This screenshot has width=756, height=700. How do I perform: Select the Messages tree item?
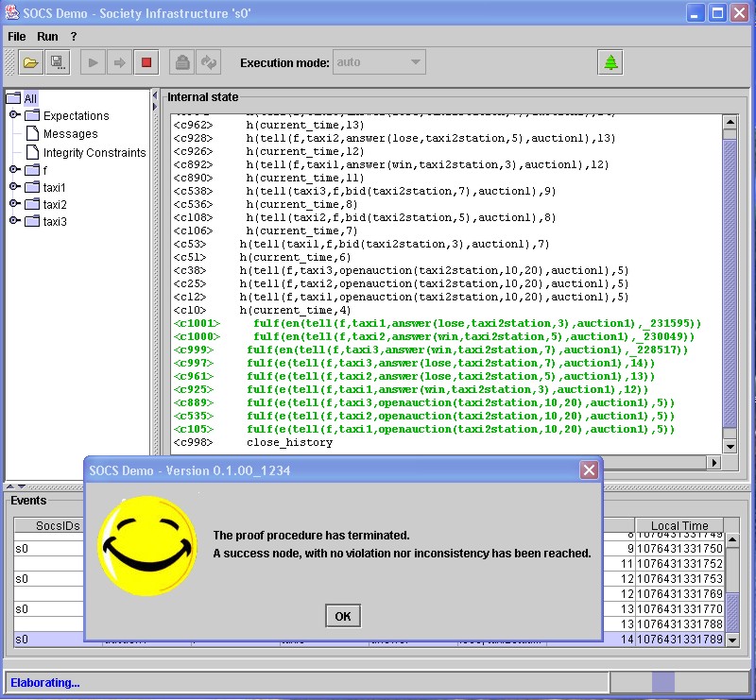(x=70, y=134)
